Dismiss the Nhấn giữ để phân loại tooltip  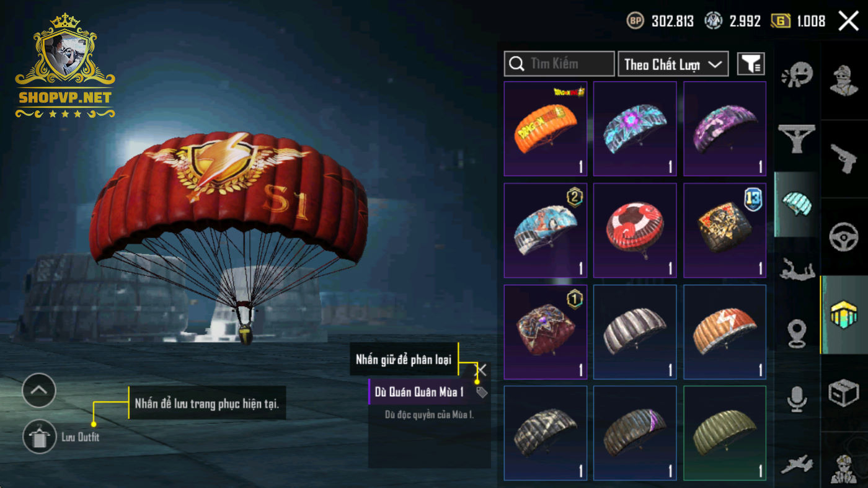pyautogui.click(x=480, y=370)
